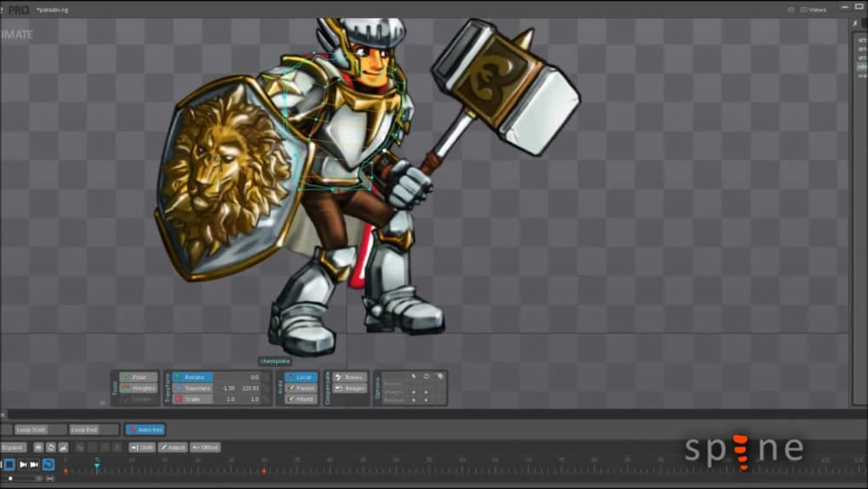Click the Loop Start button
The width and height of the screenshot is (868, 489).
(x=31, y=430)
